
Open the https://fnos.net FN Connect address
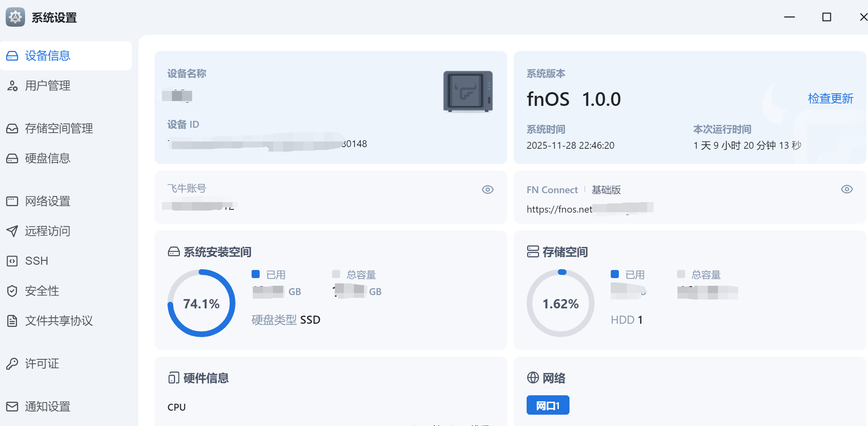coord(590,209)
